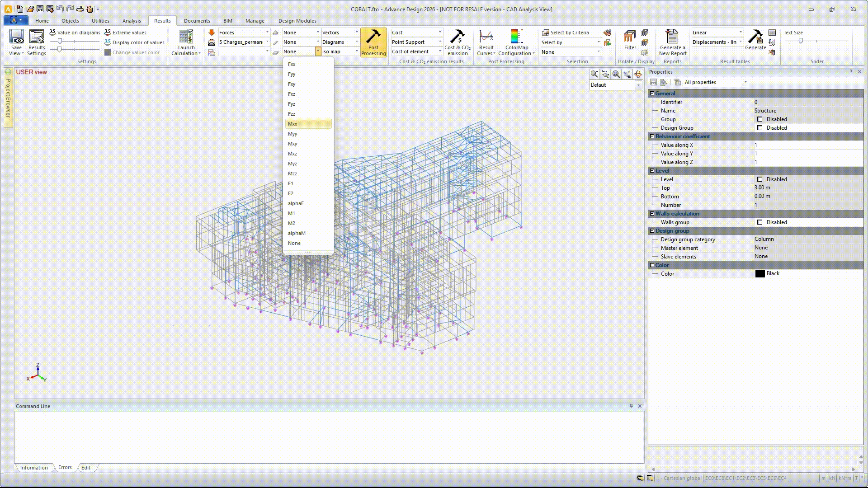Viewport: 868px width, 488px height.
Task: Open the Forces result type dropdown
Action: coord(244,33)
